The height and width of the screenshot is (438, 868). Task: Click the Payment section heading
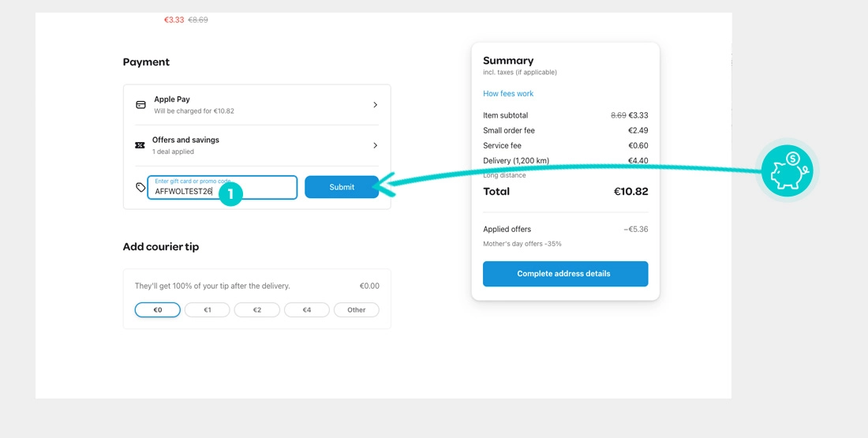click(146, 62)
